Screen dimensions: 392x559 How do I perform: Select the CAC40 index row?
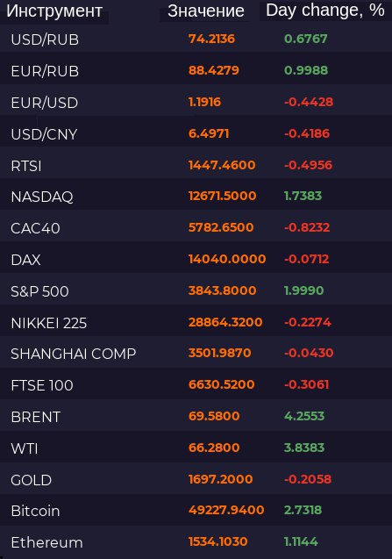click(196, 228)
